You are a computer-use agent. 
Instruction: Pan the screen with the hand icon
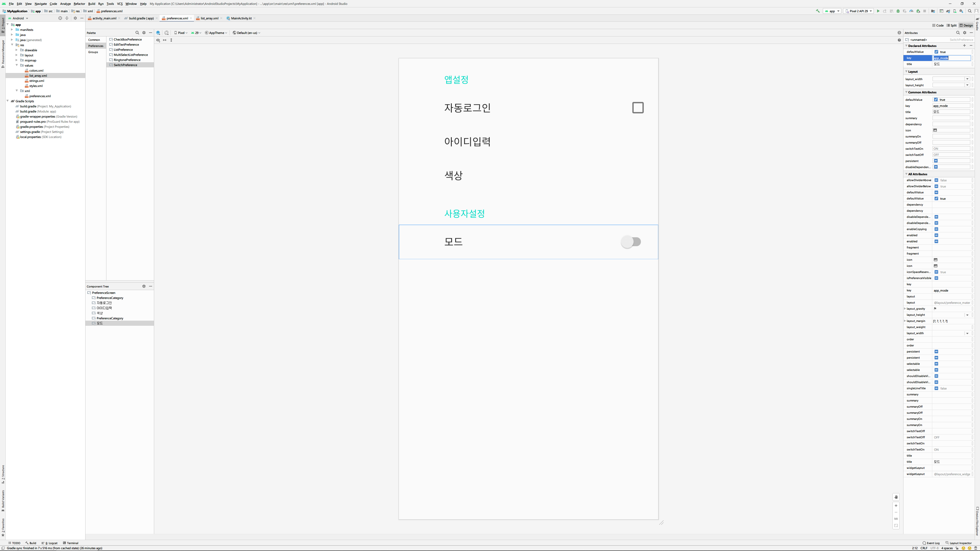(x=896, y=497)
